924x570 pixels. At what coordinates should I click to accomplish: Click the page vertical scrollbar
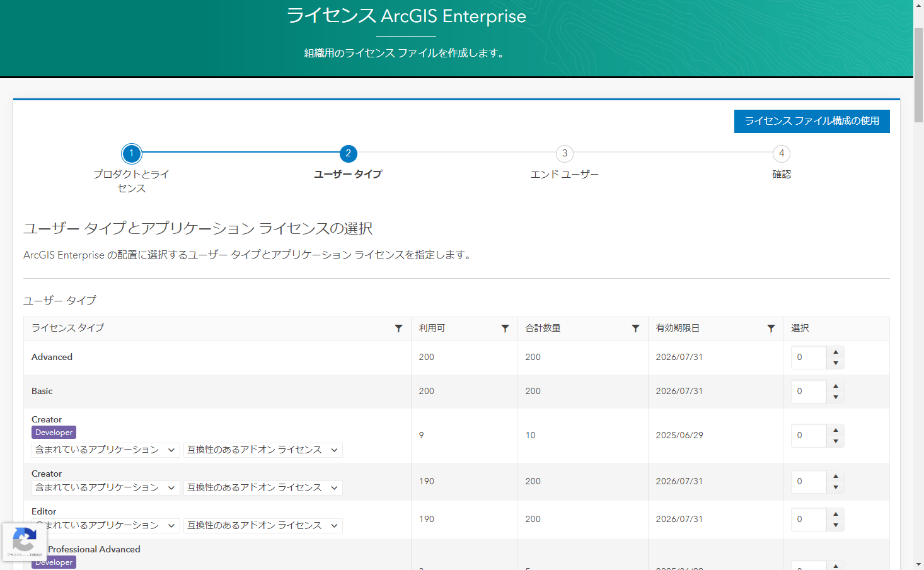click(918, 76)
